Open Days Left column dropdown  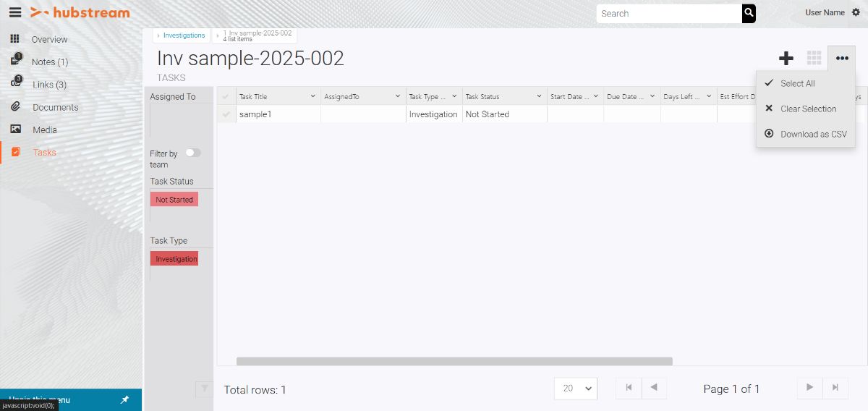710,96
